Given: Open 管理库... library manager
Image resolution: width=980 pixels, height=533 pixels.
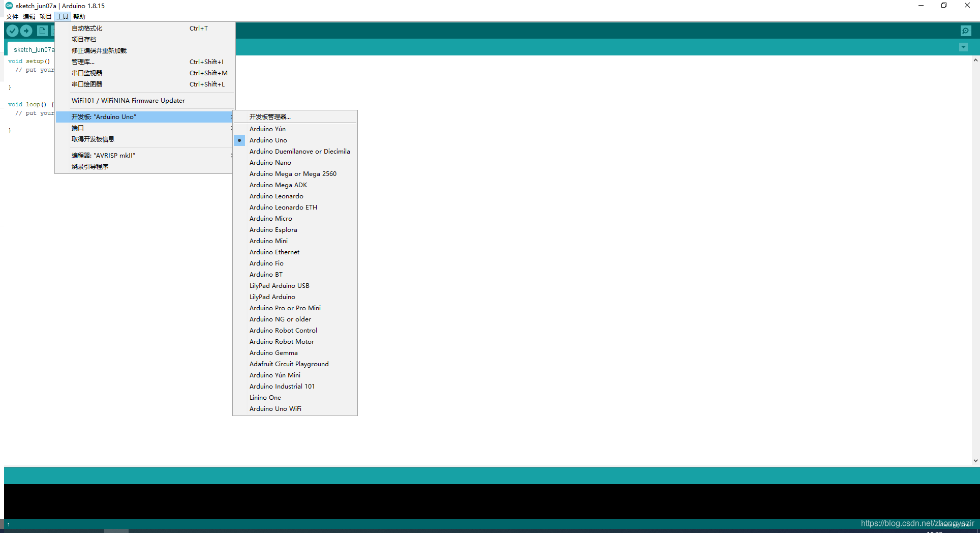Looking at the screenshot, I should [145, 62].
